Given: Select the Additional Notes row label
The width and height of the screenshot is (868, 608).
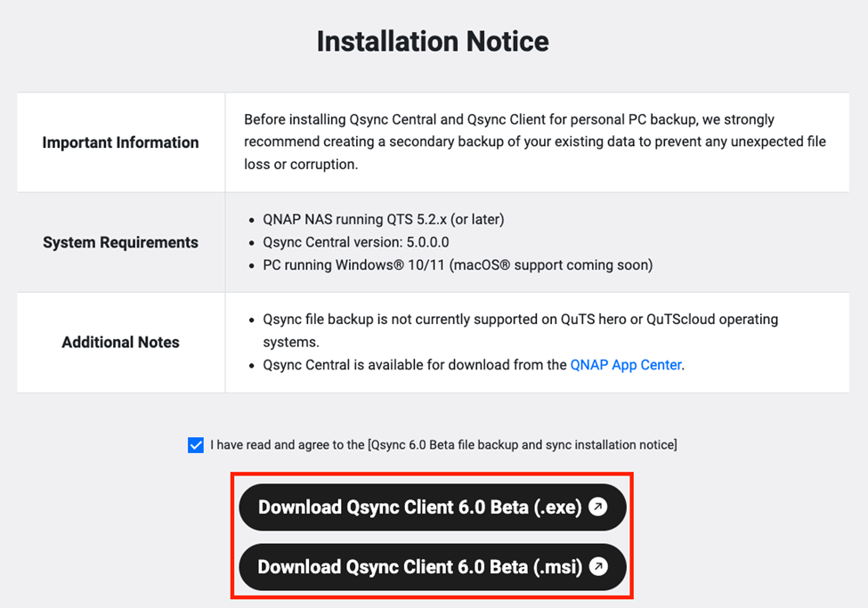Looking at the screenshot, I should tap(120, 342).
